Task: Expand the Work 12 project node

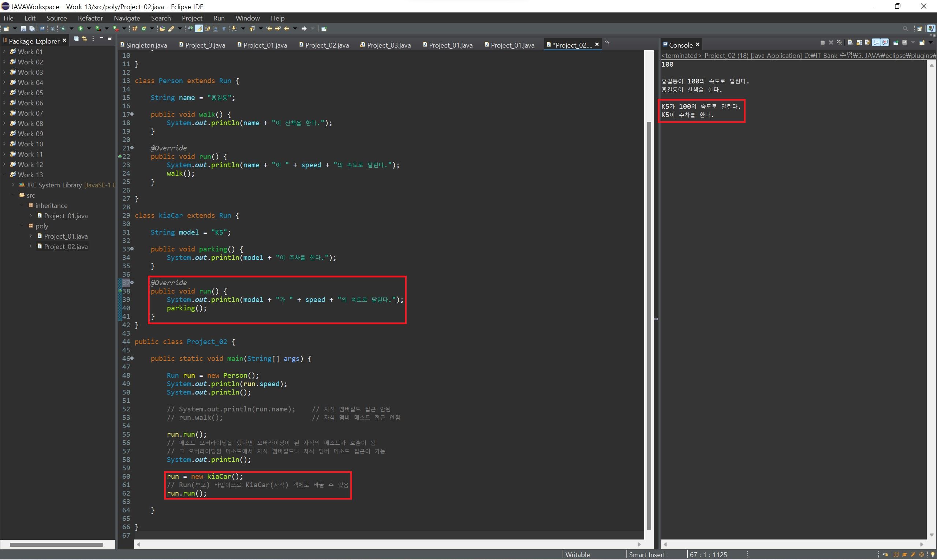Action: 4,164
